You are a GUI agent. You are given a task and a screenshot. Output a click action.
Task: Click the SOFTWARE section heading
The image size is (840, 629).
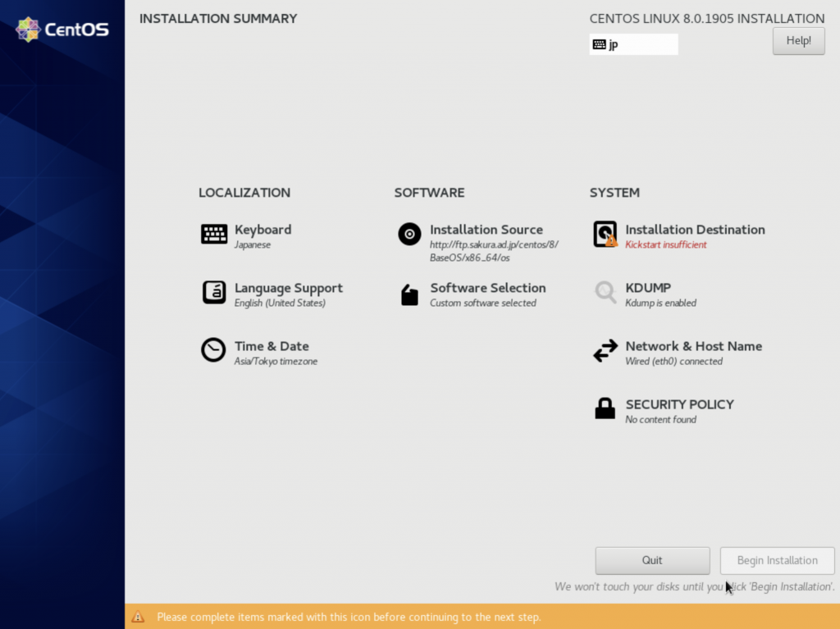[429, 193]
